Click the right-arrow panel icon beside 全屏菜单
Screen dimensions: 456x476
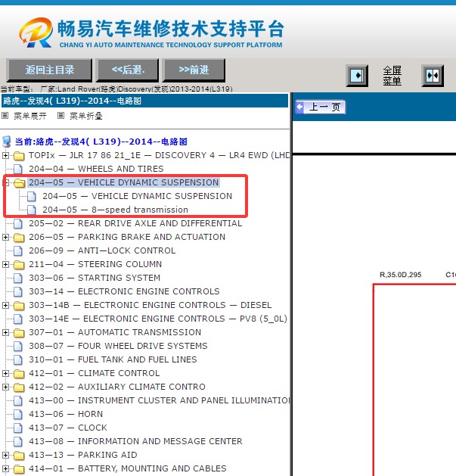point(357,75)
